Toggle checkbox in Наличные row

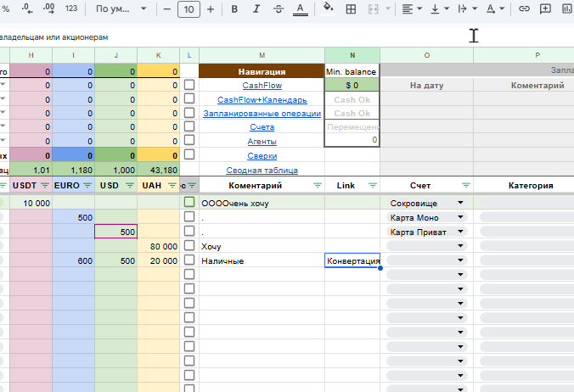189,260
